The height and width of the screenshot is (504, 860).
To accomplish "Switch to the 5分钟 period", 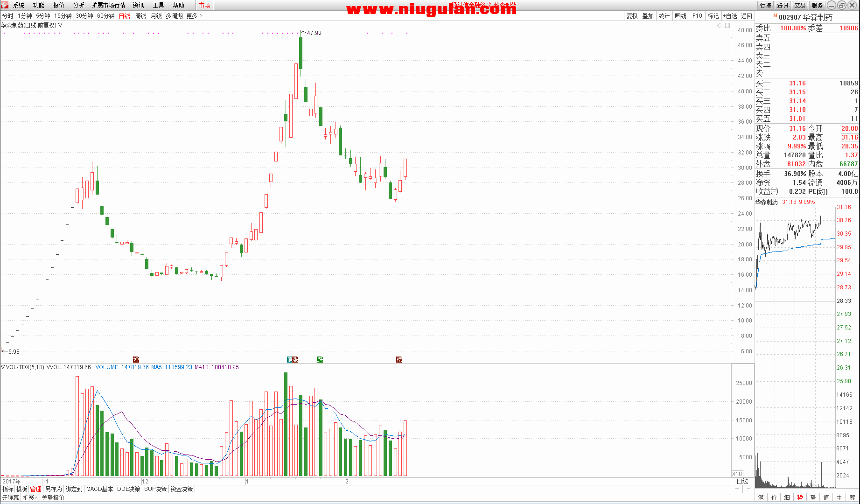I will point(43,16).
